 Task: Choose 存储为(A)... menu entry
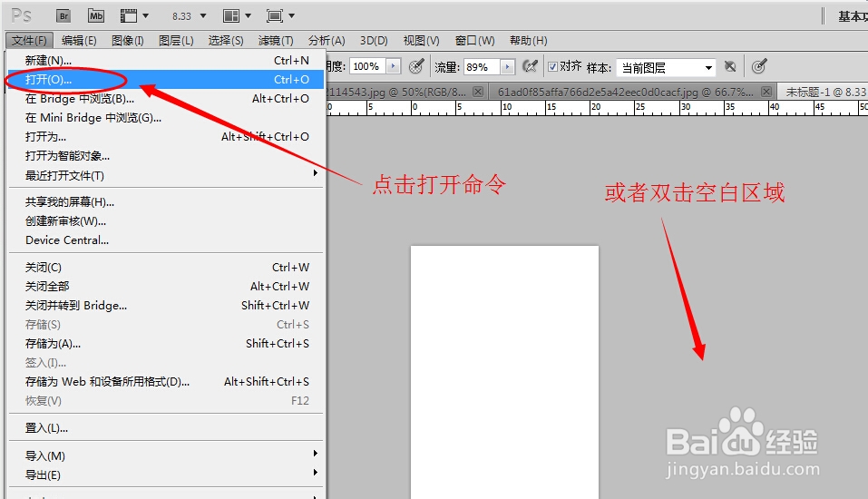(x=166, y=343)
